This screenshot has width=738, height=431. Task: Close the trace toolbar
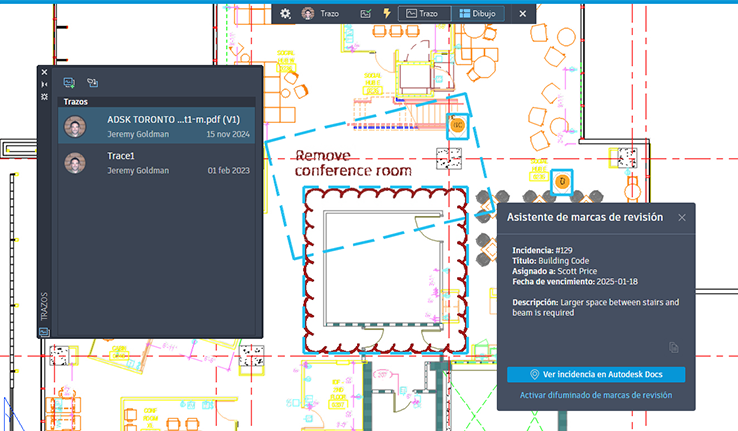click(522, 14)
